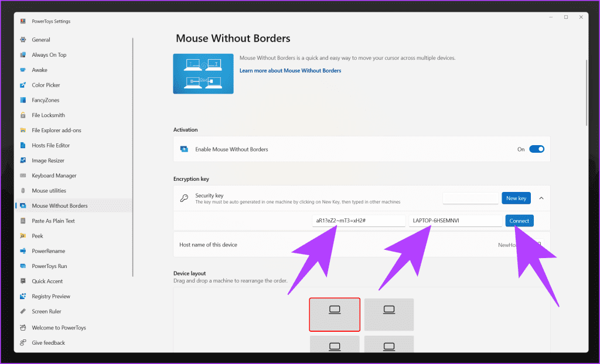Open the General settings page

[x=73, y=40]
